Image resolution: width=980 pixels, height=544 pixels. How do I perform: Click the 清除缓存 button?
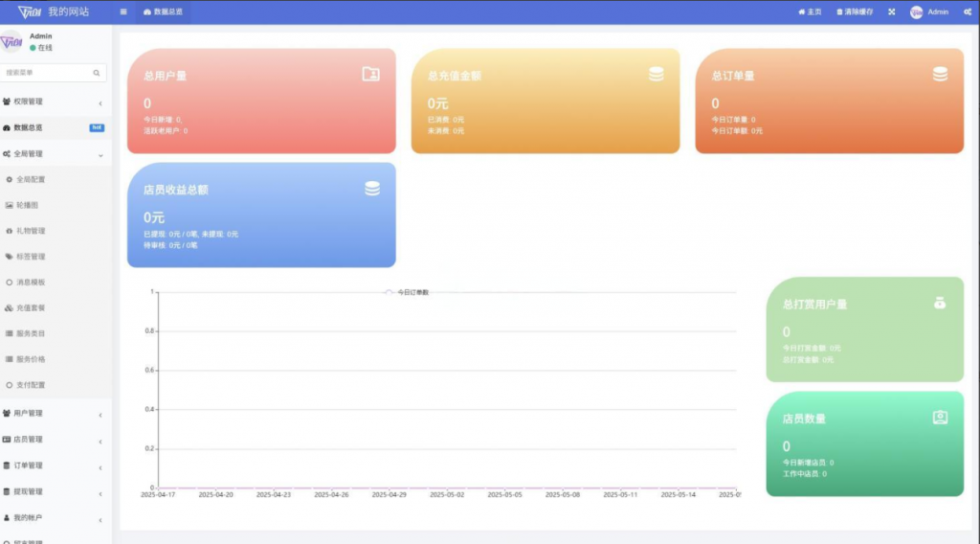pos(854,11)
